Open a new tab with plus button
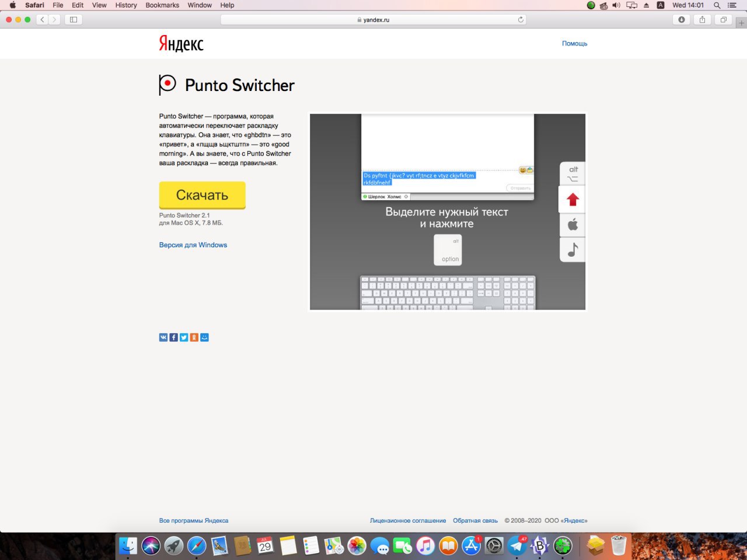The width and height of the screenshot is (747, 560). pos(741,23)
